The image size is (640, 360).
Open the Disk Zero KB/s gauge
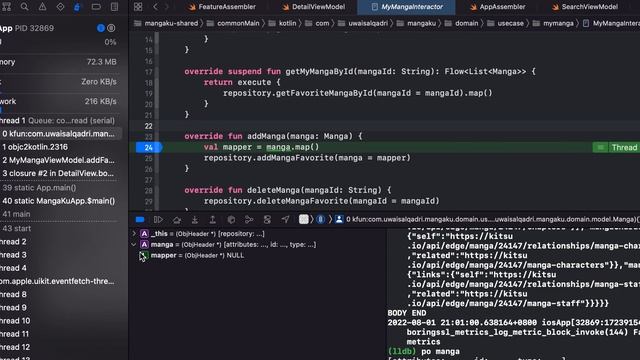(59, 82)
